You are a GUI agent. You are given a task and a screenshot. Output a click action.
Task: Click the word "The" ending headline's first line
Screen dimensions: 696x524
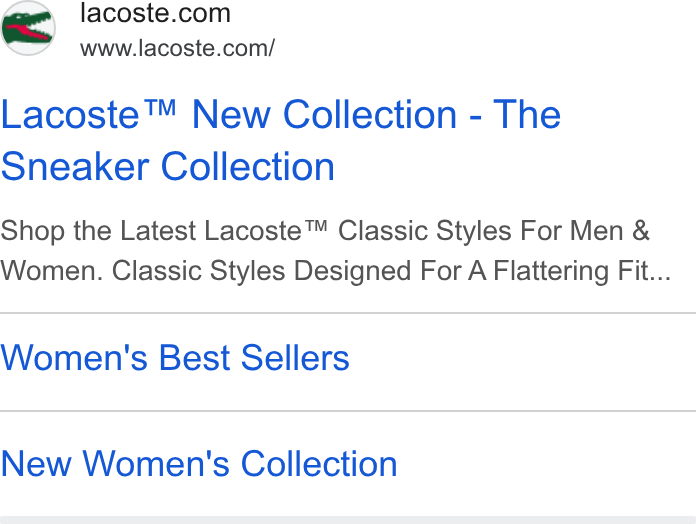pos(527,115)
